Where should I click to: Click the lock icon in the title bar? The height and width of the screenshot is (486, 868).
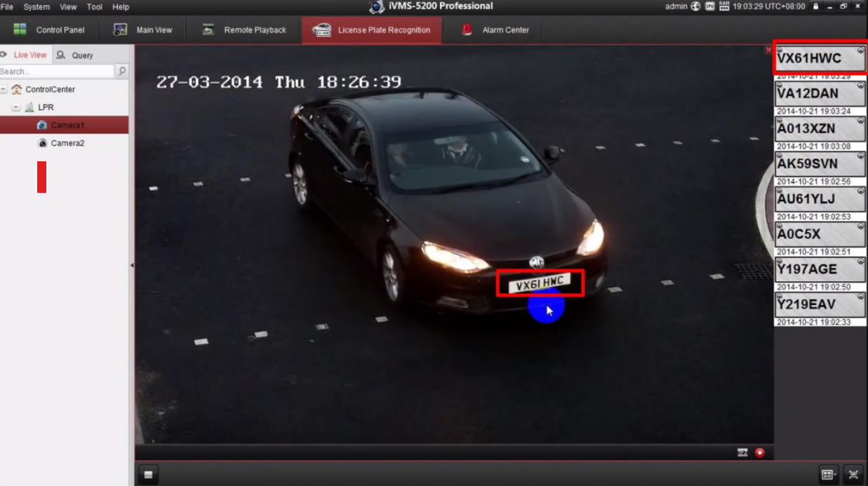[x=814, y=6]
